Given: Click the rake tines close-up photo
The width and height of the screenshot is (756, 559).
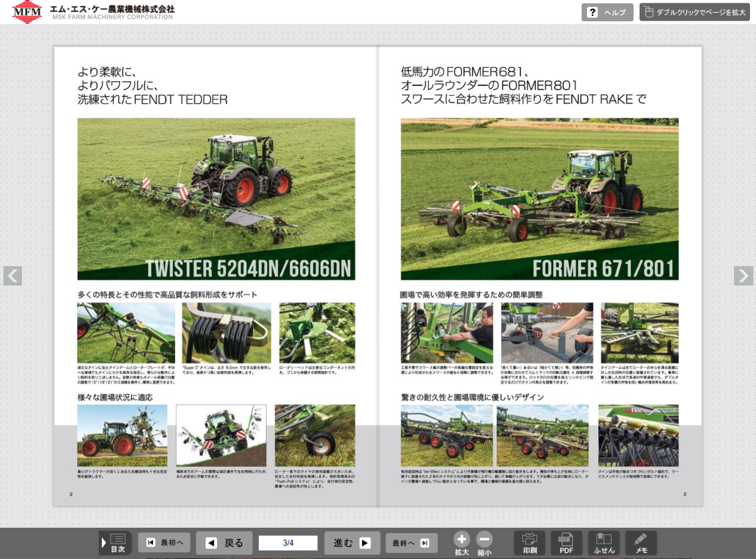Looking at the screenshot, I should click(640, 333).
